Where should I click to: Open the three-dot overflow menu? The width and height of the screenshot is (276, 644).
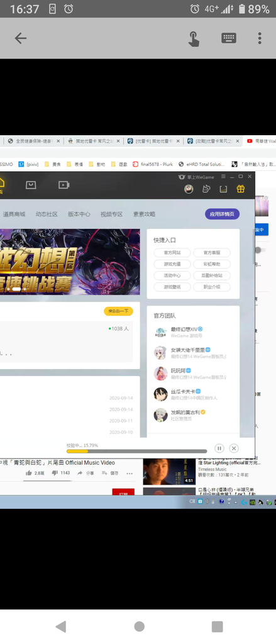click(260, 38)
